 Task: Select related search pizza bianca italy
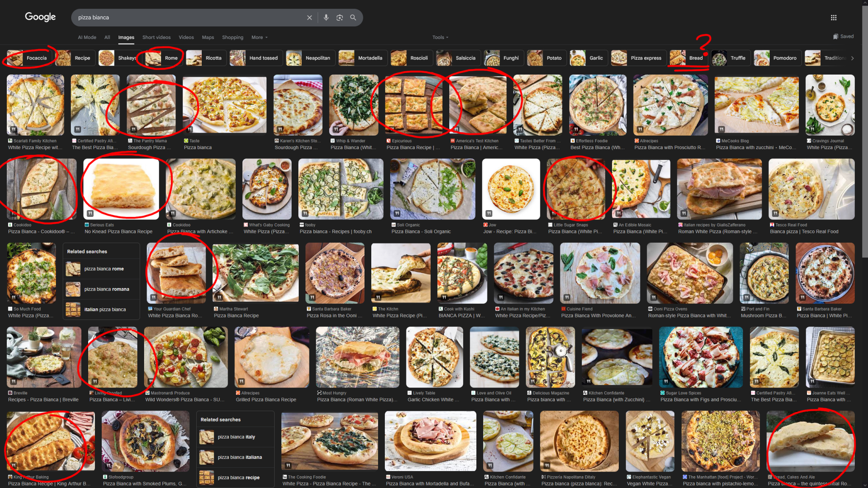tap(235, 437)
